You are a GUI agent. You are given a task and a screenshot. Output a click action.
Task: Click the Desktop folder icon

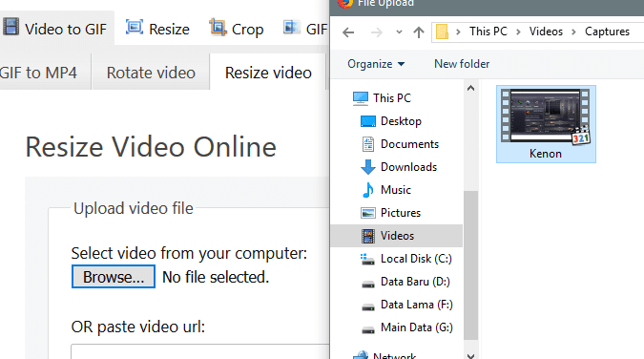click(x=367, y=121)
